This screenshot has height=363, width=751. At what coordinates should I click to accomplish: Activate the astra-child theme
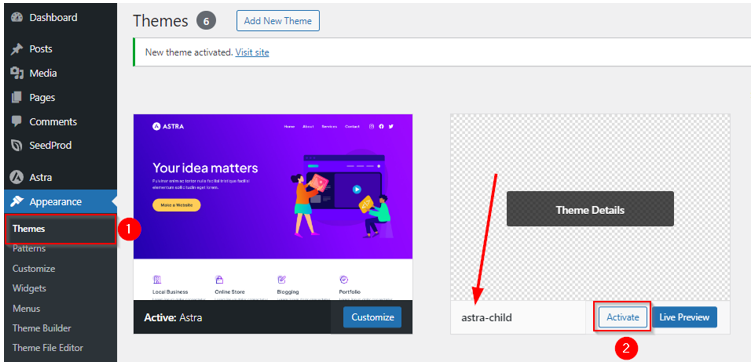tap(623, 317)
